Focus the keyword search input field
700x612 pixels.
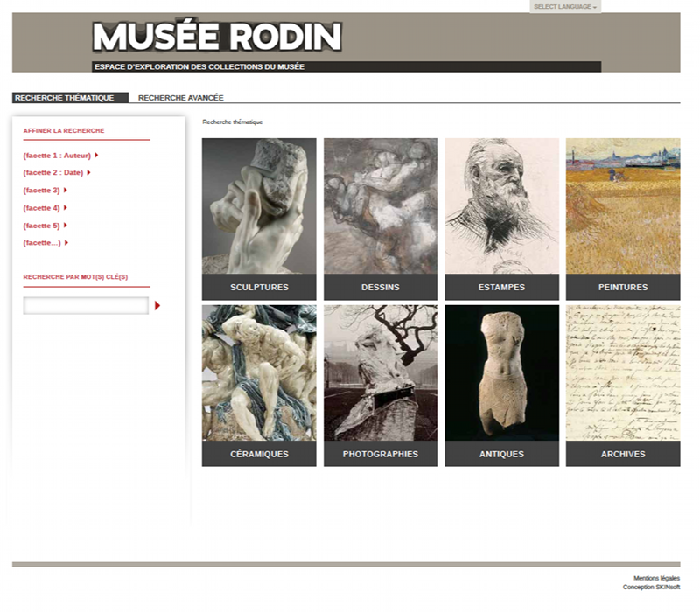[86, 305]
